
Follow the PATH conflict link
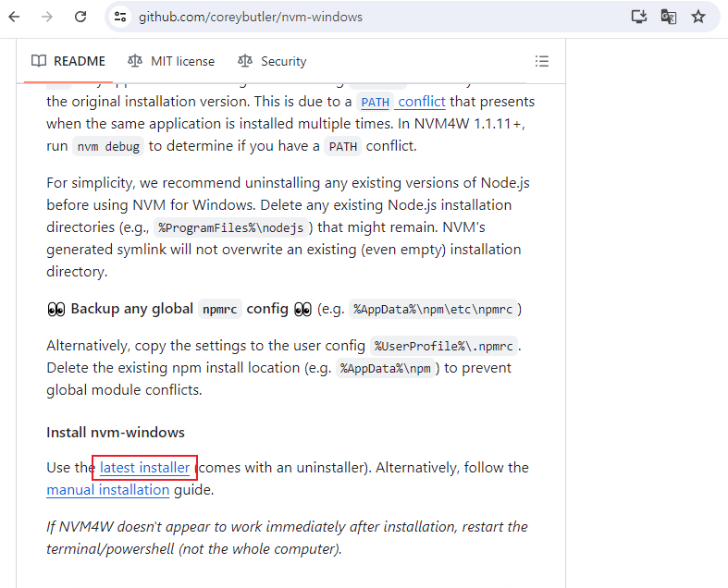401,102
